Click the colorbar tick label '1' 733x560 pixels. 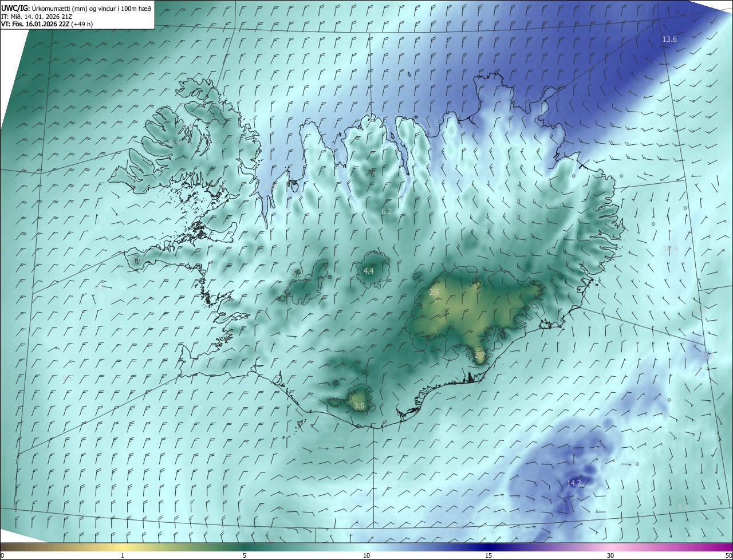(123, 556)
